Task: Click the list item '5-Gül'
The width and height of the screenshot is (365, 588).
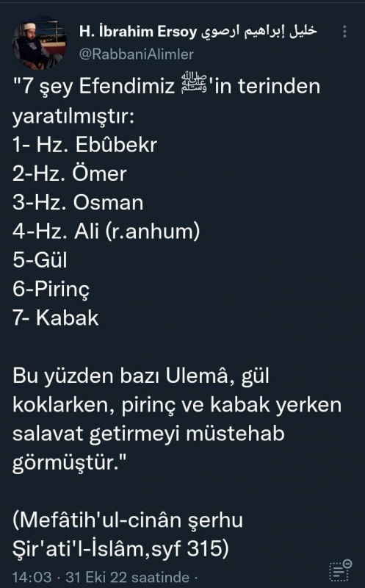Action: click(40, 260)
